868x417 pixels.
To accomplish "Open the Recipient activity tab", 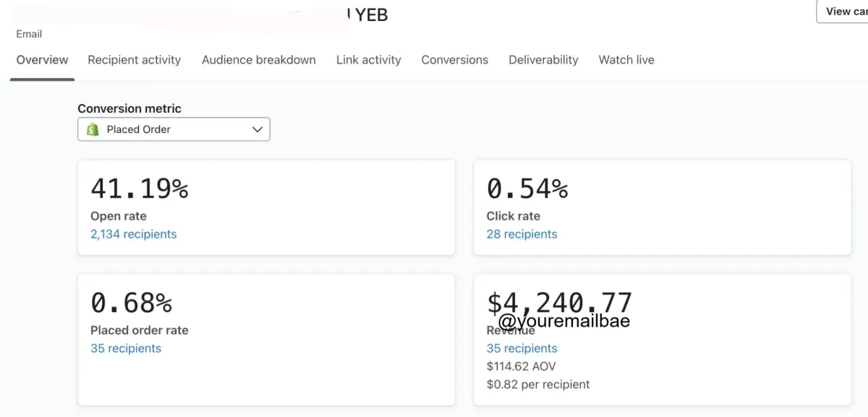I will pos(135,60).
